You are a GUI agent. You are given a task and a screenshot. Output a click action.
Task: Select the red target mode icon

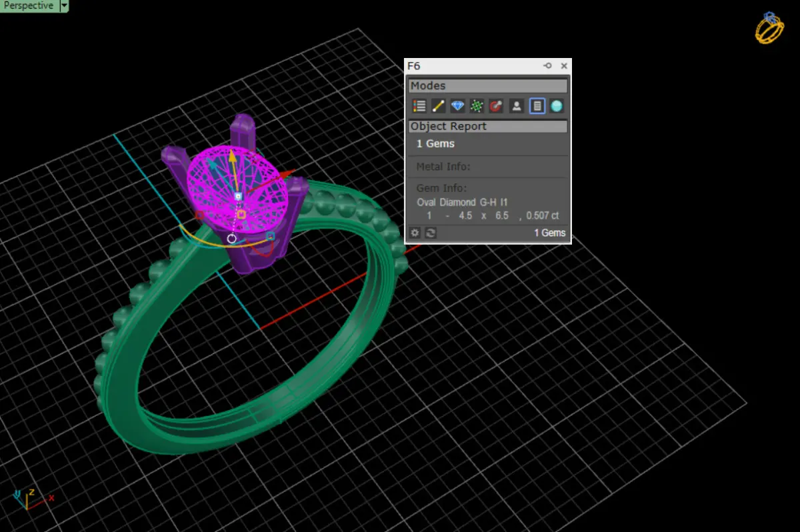pos(495,105)
